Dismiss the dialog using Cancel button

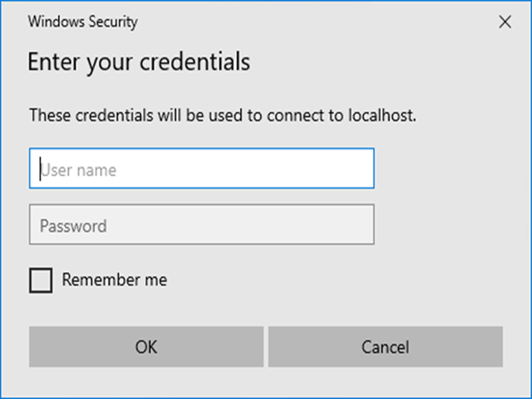(386, 346)
